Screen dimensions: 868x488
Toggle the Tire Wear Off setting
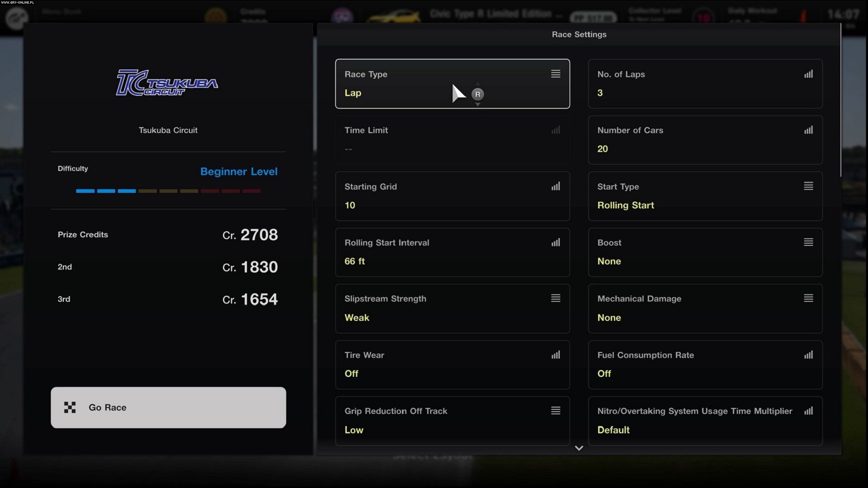coord(452,365)
